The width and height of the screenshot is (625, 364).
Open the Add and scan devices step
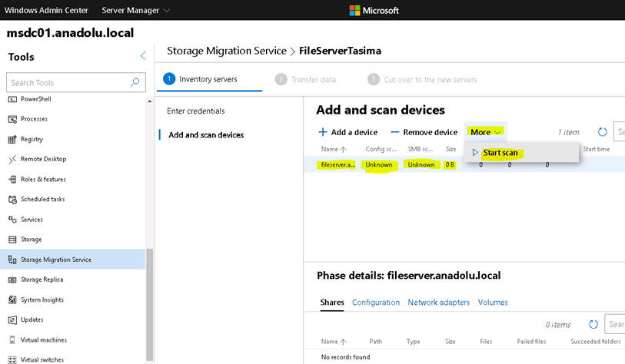tap(206, 135)
